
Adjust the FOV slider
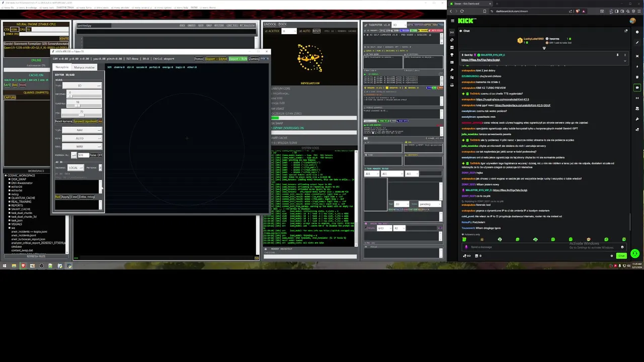(x=82, y=113)
